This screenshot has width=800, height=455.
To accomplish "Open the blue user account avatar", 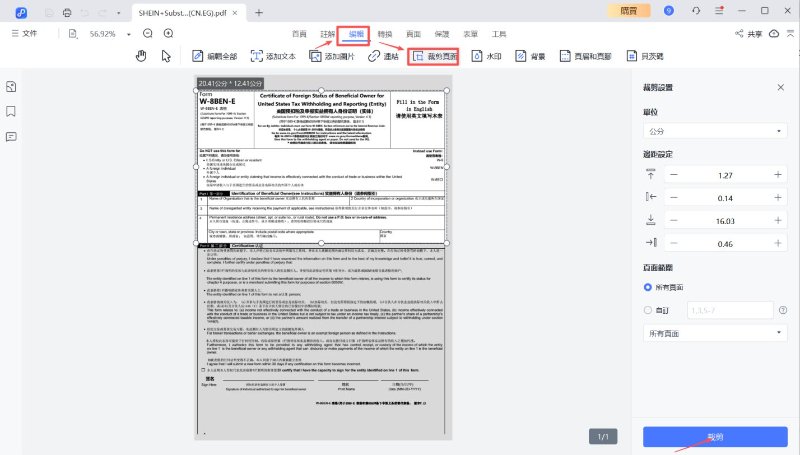I will 668,11.
